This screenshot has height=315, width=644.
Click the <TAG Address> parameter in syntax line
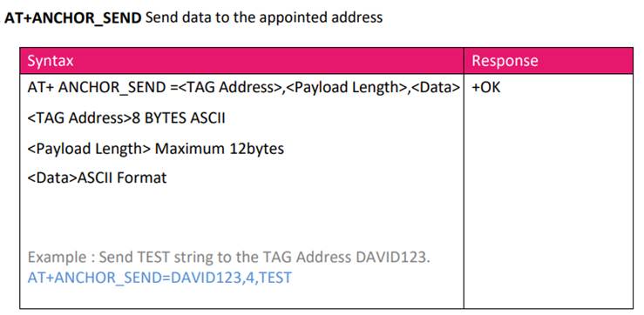[x=230, y=88]
